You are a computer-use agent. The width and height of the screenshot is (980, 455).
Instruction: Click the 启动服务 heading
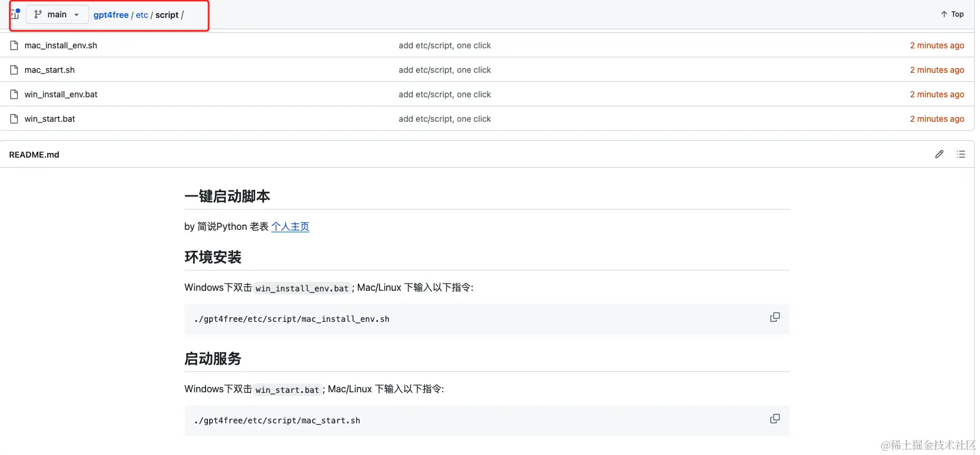[x=213, y=359]
